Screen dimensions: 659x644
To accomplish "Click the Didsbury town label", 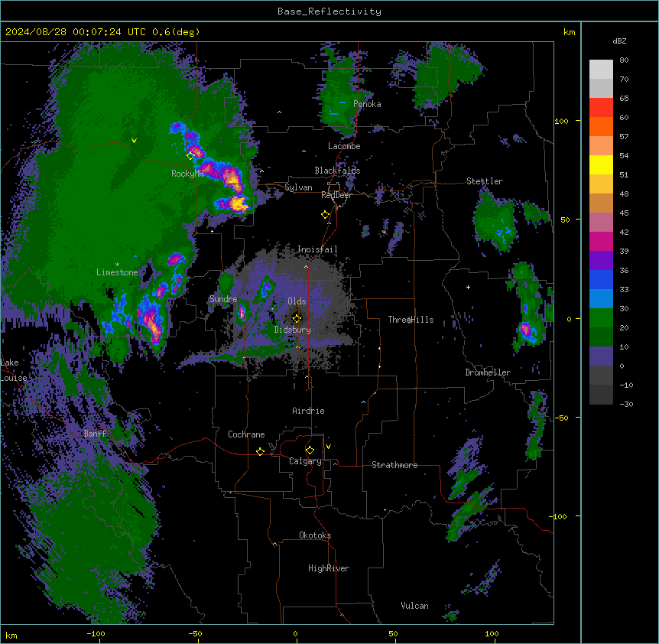I will pyautogui.click(x=293, y=330).
